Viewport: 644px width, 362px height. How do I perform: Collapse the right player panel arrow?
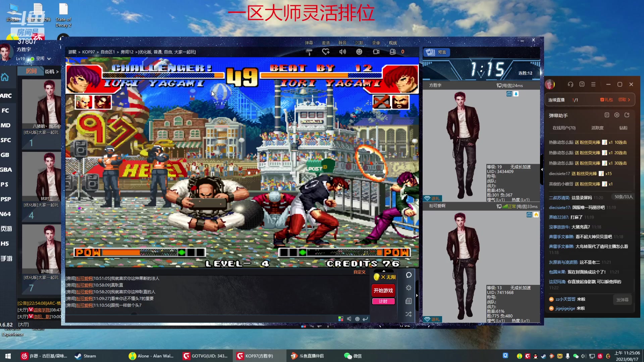542,170
